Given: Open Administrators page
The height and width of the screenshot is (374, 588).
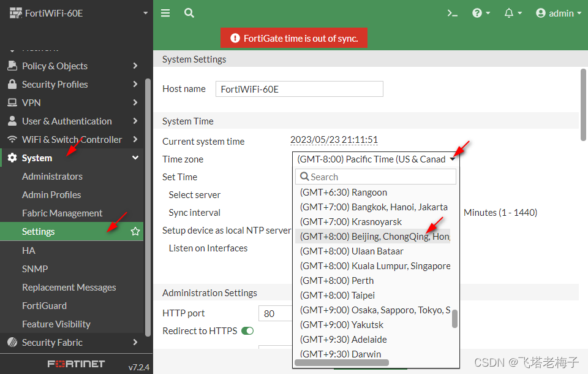Looking at the screenshot, I should pos(52,176).
